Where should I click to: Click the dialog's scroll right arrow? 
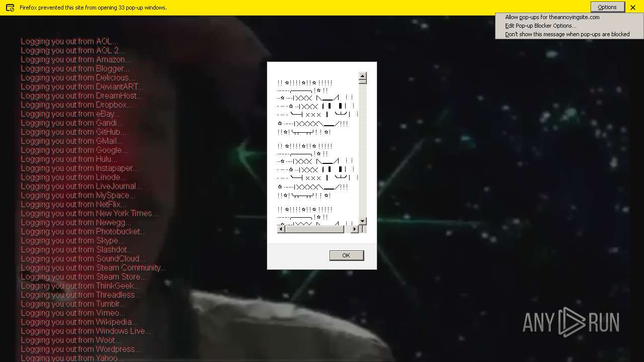354,229
